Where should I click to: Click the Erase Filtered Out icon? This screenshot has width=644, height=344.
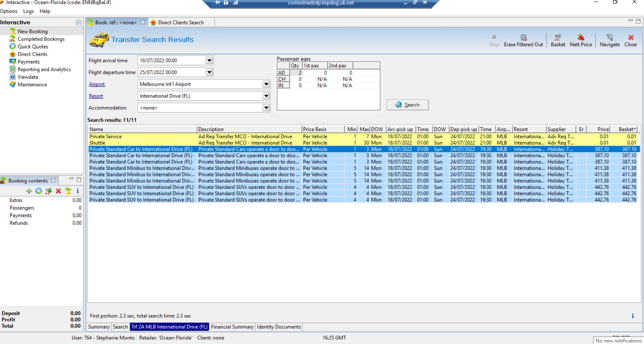click(x=523, y=38)
